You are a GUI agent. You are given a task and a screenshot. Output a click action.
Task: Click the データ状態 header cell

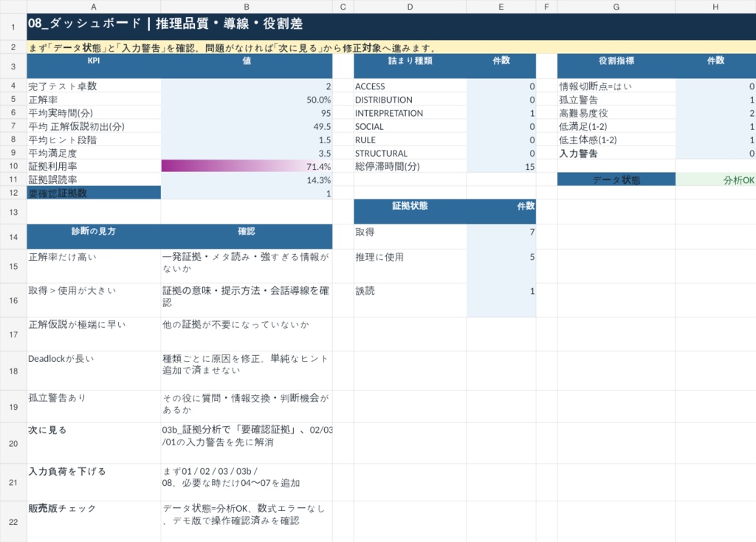click(616, 179)
